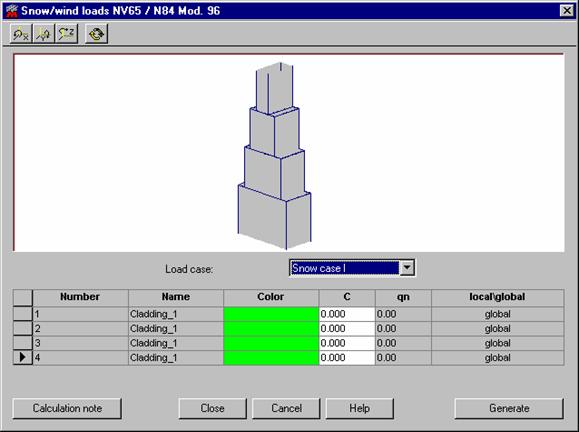
Task: Open Help for this dialog
Action: [360, 408]
